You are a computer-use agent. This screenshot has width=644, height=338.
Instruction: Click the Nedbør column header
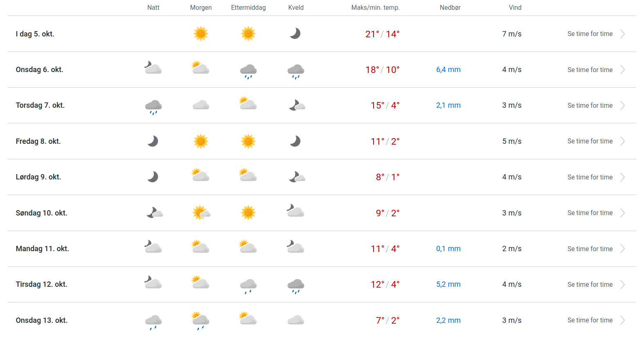click(450, 7)
